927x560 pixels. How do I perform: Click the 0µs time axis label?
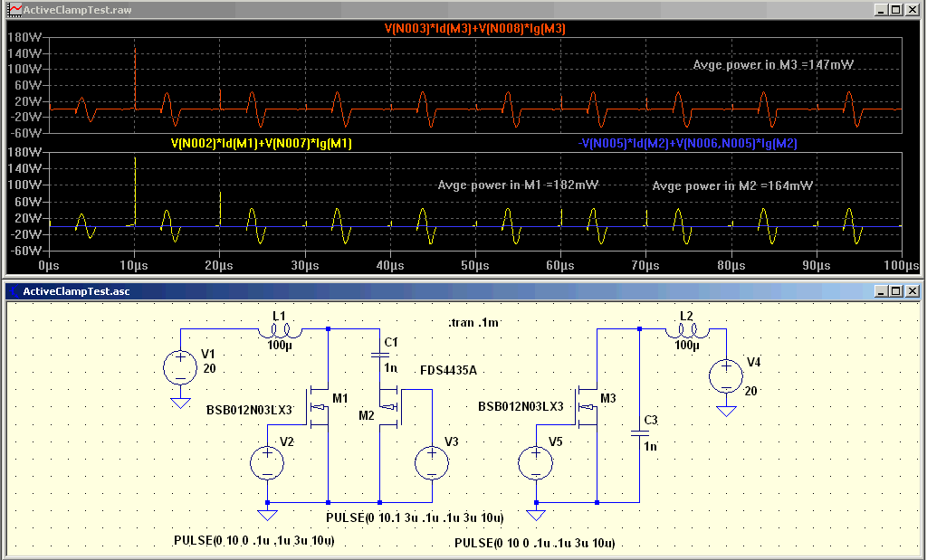[49, 266]
